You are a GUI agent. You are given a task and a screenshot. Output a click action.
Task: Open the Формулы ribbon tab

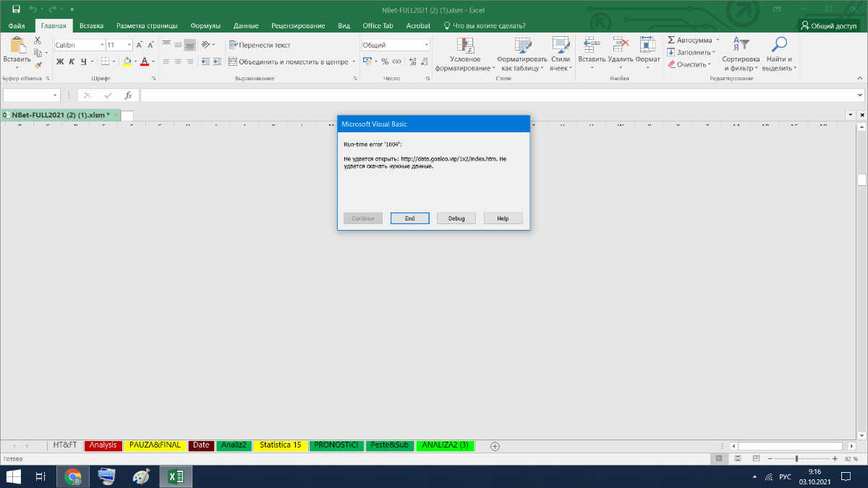(205, 25)
